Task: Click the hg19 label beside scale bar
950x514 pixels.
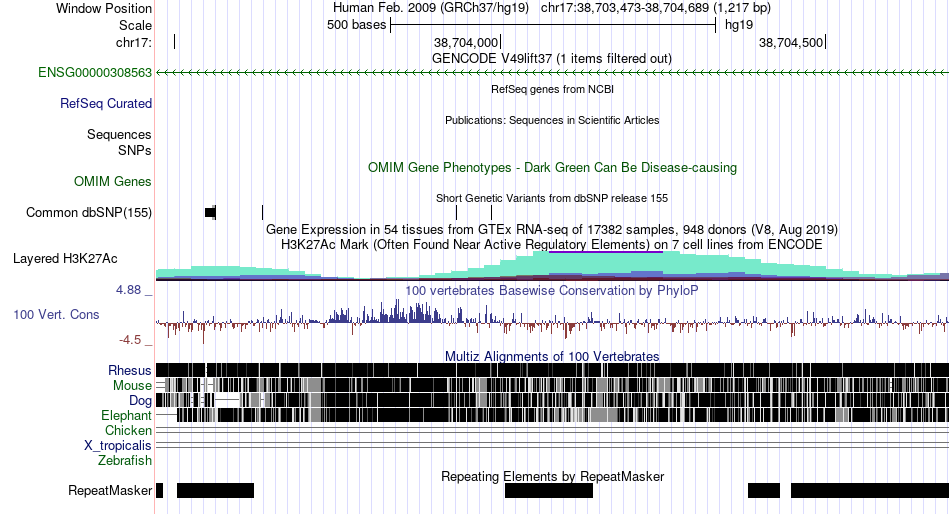Action: pyautogui.click(x=739, y=25)
